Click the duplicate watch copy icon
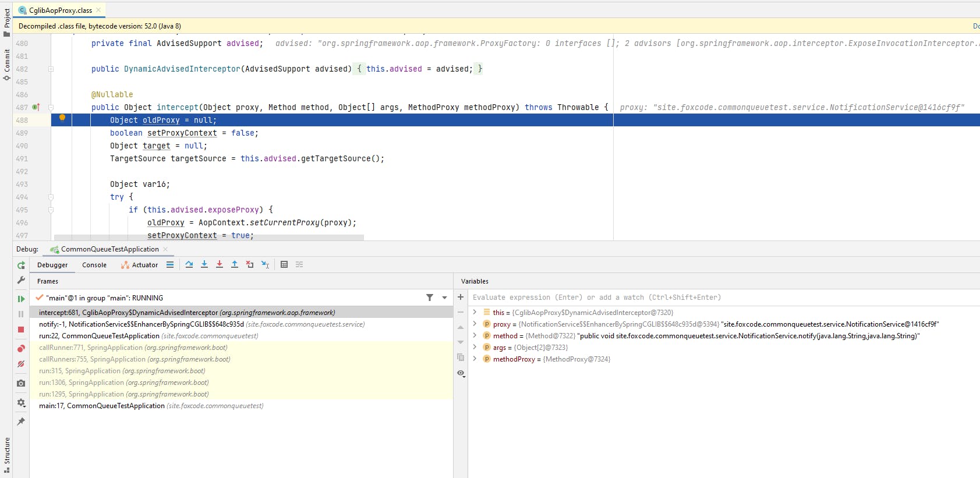Image resolution: width=980 pixels, height=478 pixels. 461,357
